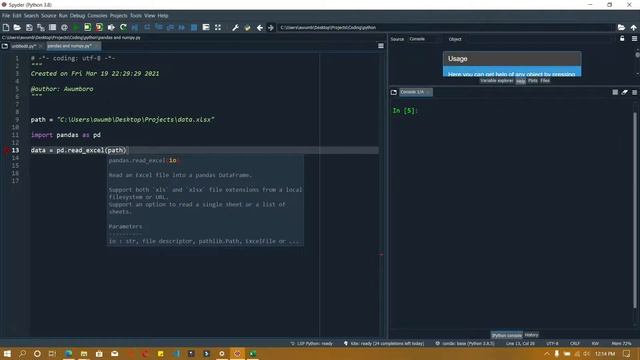640x360 pixels.
Task: Create a new file via toolbar
Action: [6, 27]
